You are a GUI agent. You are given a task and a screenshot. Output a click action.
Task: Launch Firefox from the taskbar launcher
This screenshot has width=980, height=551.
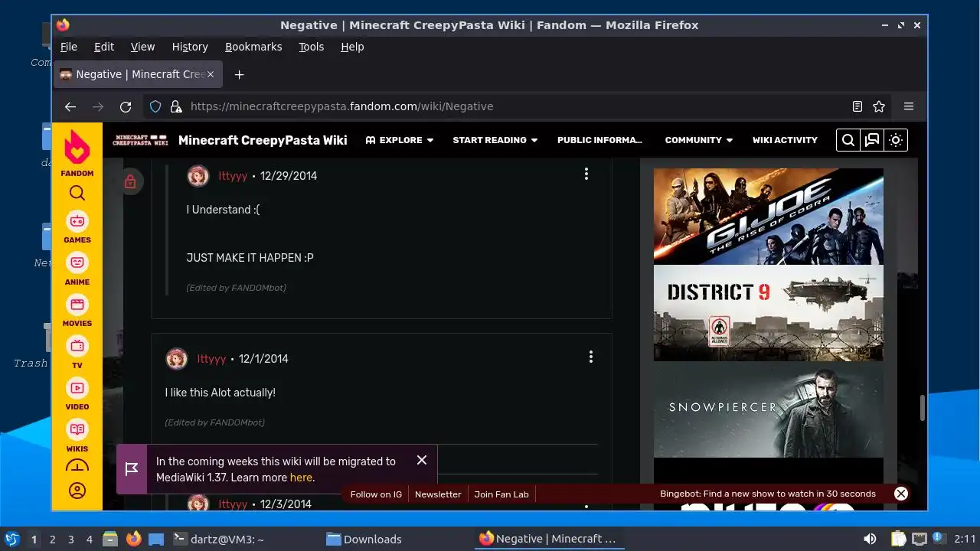pyautogui.click(x=134, y=540)
